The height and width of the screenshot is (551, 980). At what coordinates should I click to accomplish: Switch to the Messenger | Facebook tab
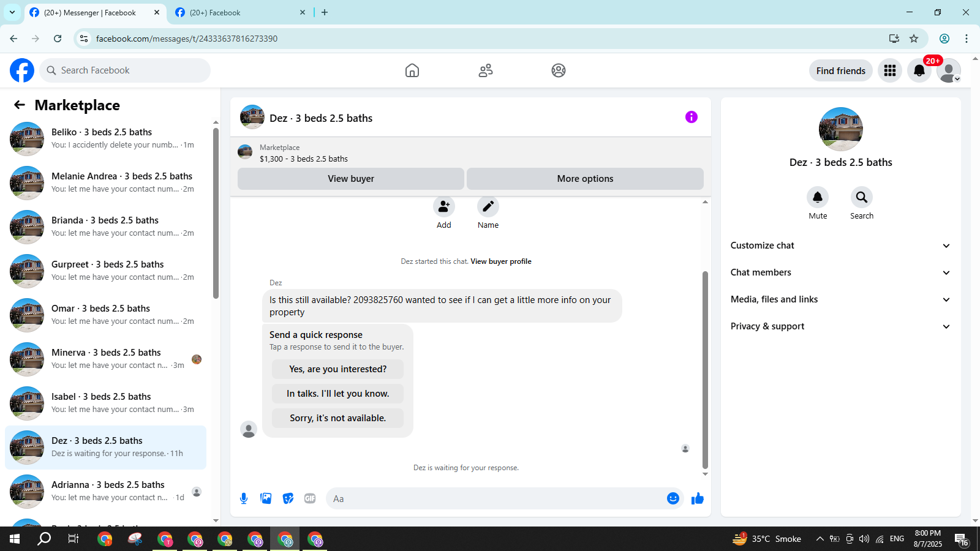pyautogui.click(x=95, y=12)
